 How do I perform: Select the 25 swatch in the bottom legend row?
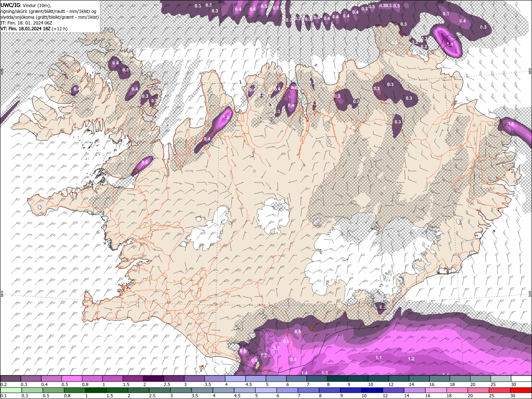[499, 390]
